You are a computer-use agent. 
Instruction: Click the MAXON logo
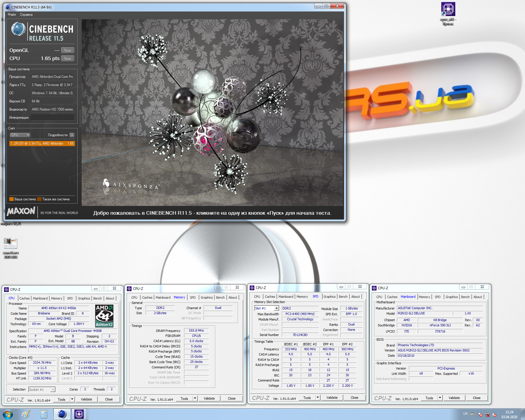pos(21,211)
